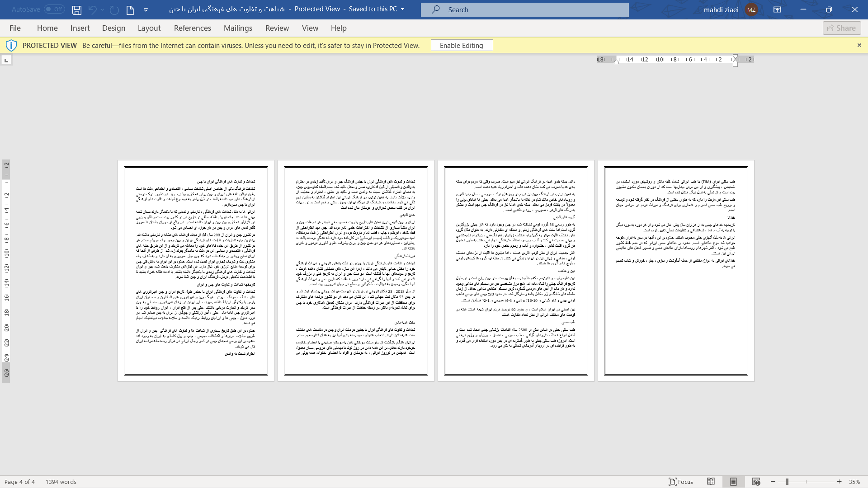Image resolution: width=868 pixels, height=488 pixels.
Task: Click the word count in status bar
Action: click(61, 481)
